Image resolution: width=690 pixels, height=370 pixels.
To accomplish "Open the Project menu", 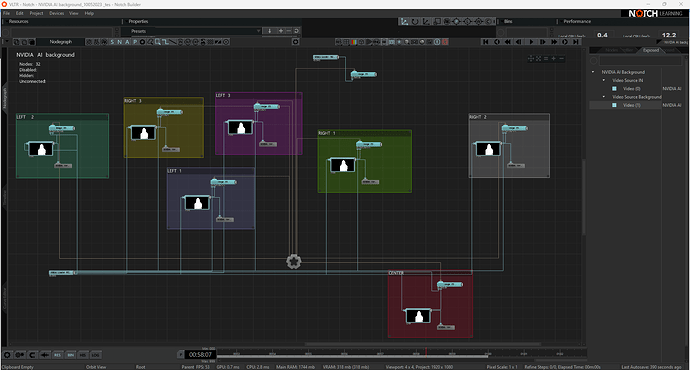I will 36,13.
